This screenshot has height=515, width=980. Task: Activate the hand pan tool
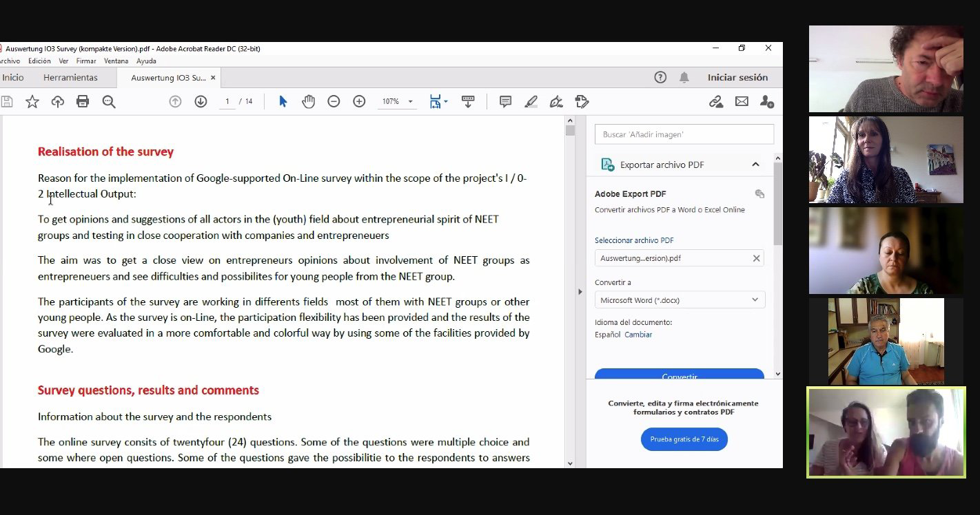(x=308, y=102)
